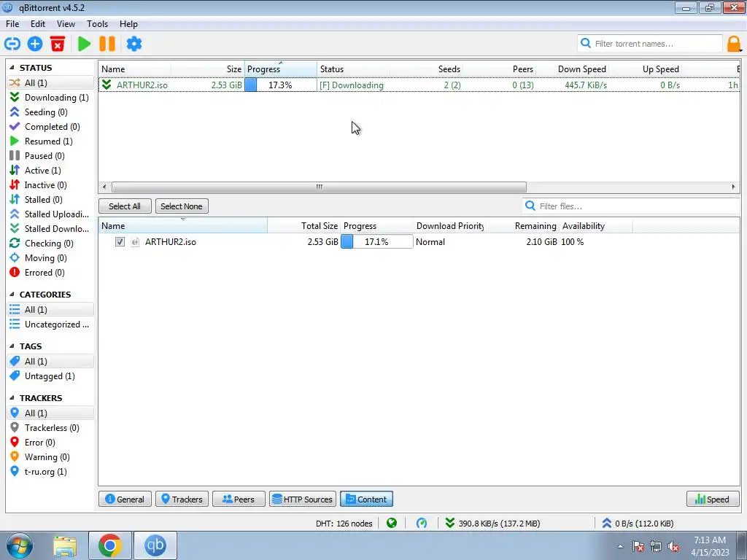Click the Add torrent file plus icon

coord(35,44)
